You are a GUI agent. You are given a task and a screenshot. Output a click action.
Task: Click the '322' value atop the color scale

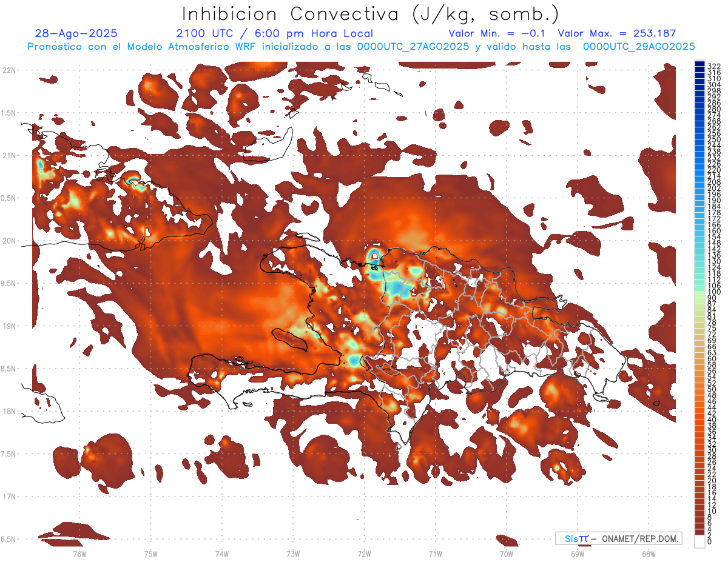[x=714, y=66]
